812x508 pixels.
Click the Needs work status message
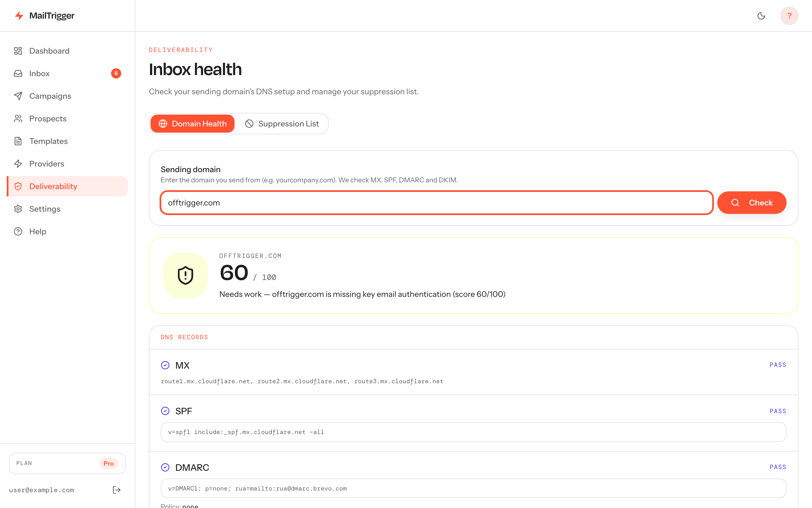coord(362,294)
